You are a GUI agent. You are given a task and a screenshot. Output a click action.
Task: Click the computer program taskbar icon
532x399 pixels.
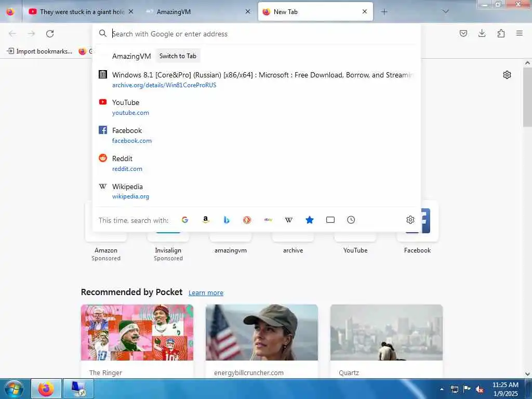click(x=78, y=389)
